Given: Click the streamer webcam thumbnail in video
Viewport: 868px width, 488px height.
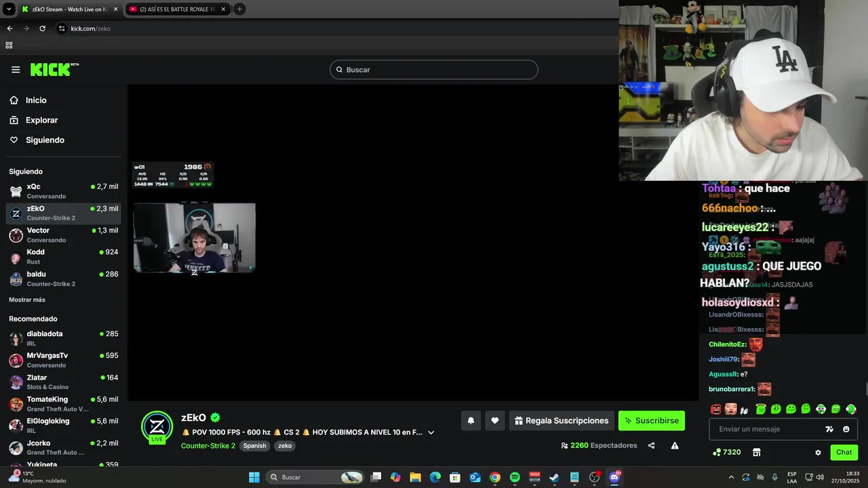Looking at the screenshot, I should [195, 237].
